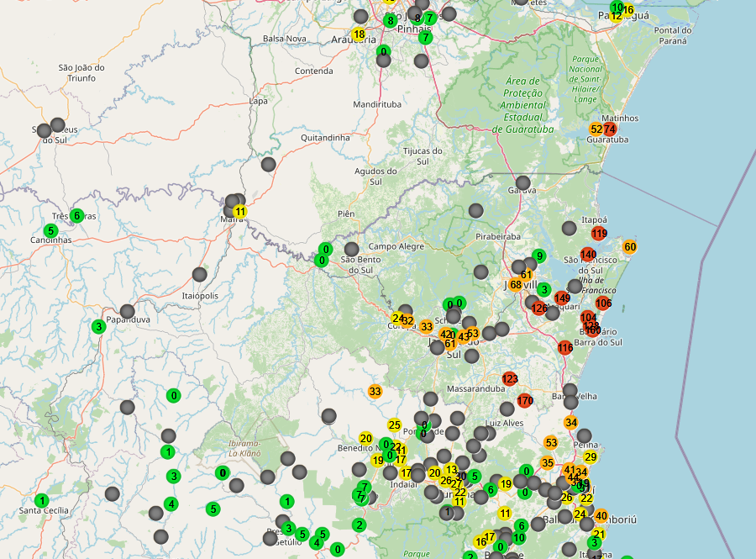Viewport: 756px width, 559px height.
Task: Click the red 170 rainfall marker
Action: click(525, 400)
